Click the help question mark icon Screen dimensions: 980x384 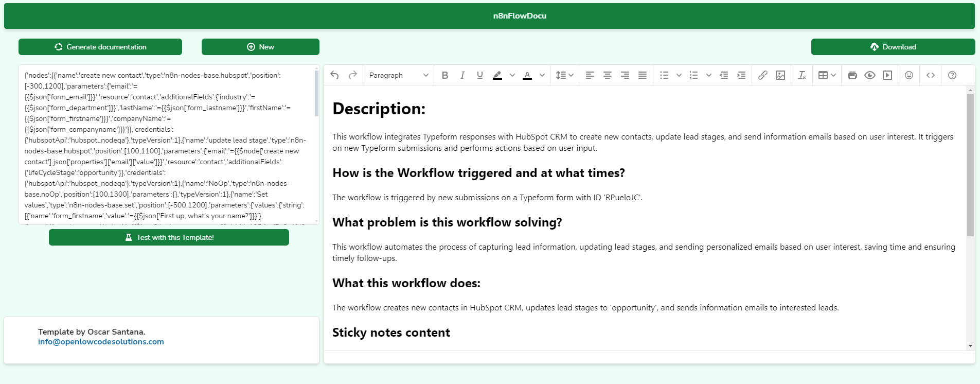coord(952,75)
